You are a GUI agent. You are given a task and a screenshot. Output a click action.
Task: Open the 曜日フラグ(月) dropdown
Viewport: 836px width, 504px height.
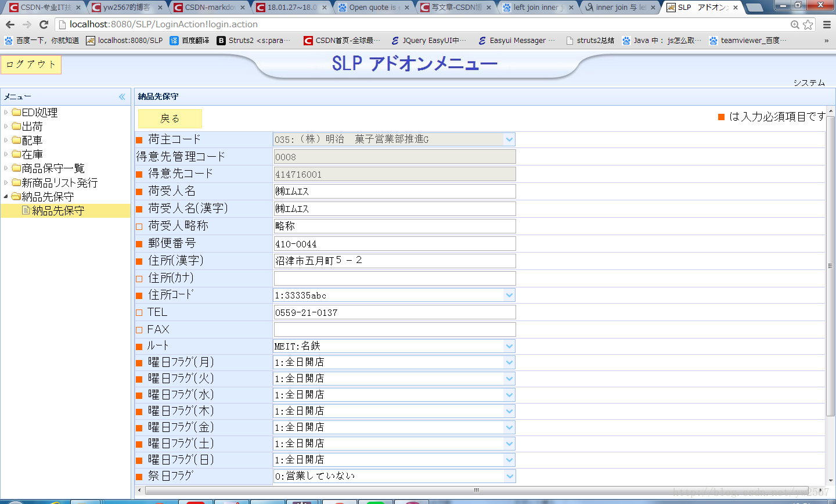[509, 362]
